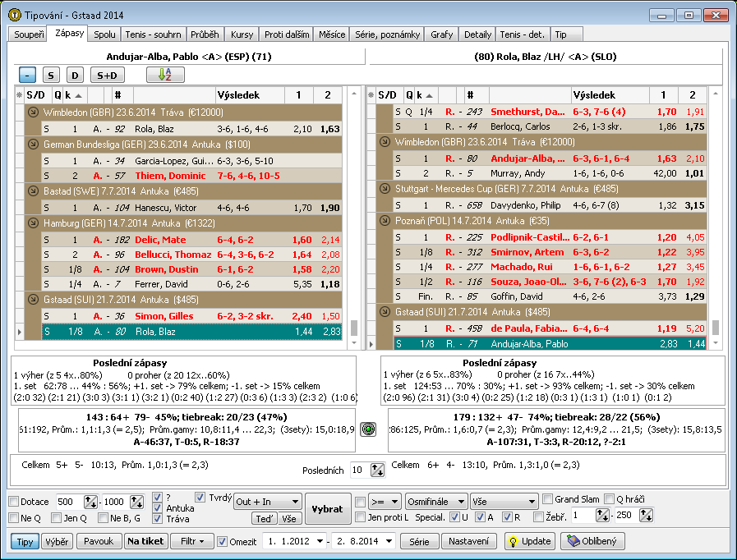Click the A-Z sort button
The image size is (737, 560).
[x=165, y=75]
